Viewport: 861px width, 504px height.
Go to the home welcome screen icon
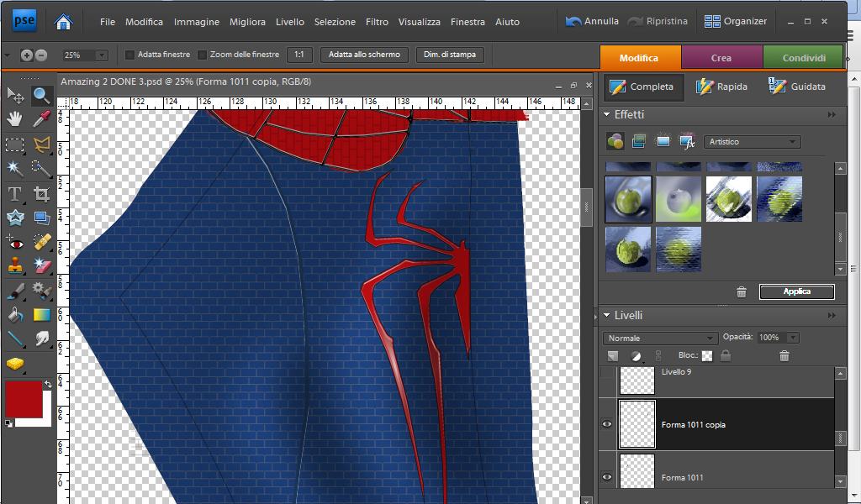pyautogui.click(x=64, y=22)
